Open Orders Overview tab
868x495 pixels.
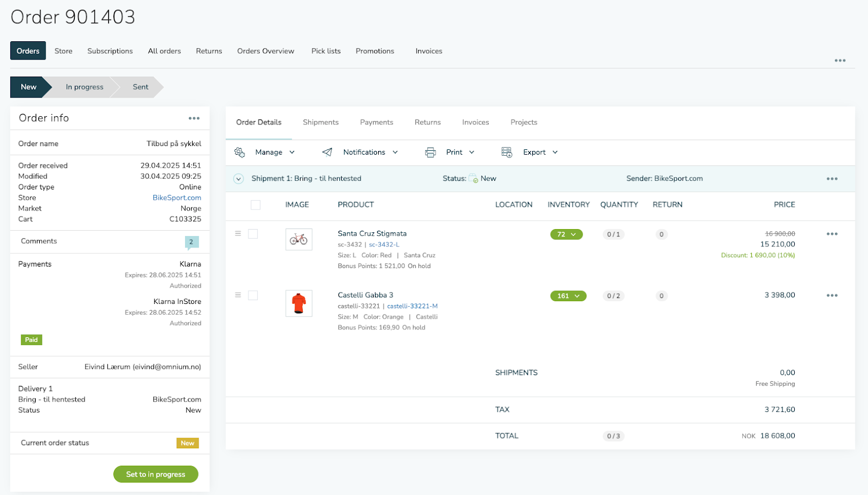(x=266, y=51)
